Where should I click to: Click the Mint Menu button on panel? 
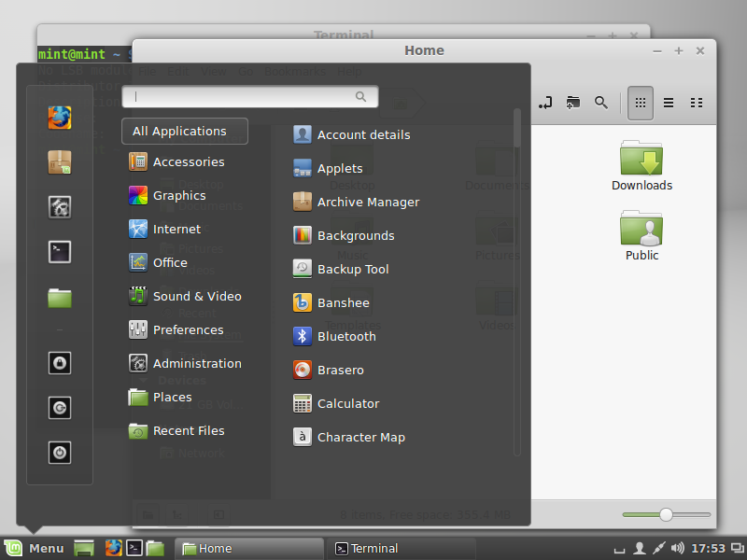[x=34, y=549]
